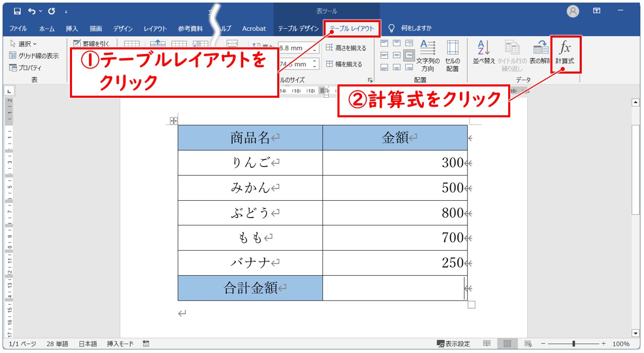644x353 pixels.
Task: Click 高さを揃える distribute rows button
Action: [x=346, y=48]
